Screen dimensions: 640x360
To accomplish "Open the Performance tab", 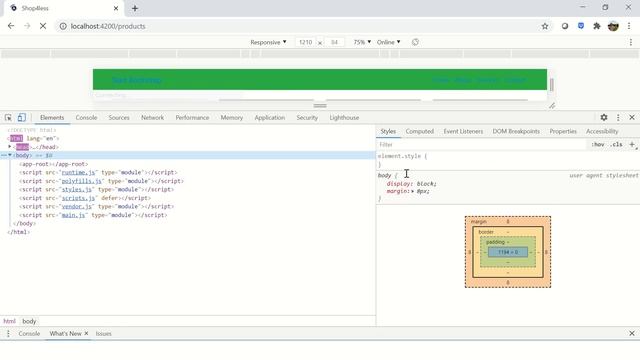I will (x=192, y=118).
